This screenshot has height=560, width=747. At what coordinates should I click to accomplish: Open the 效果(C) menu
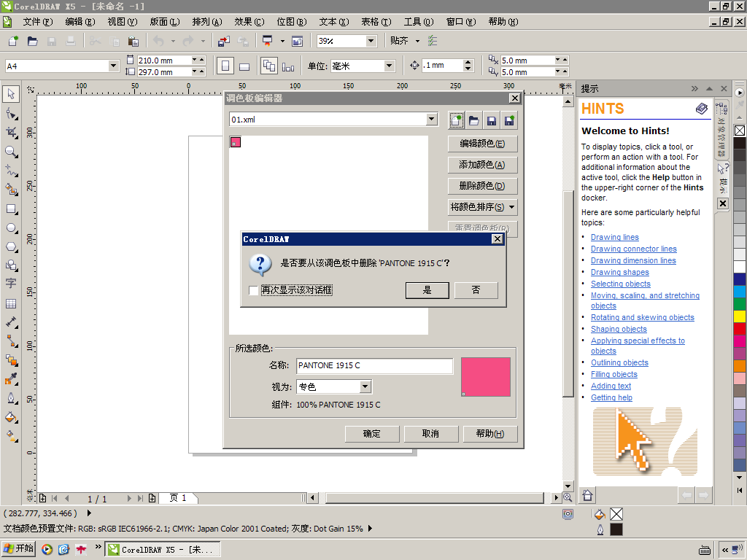tap(249, 22)
